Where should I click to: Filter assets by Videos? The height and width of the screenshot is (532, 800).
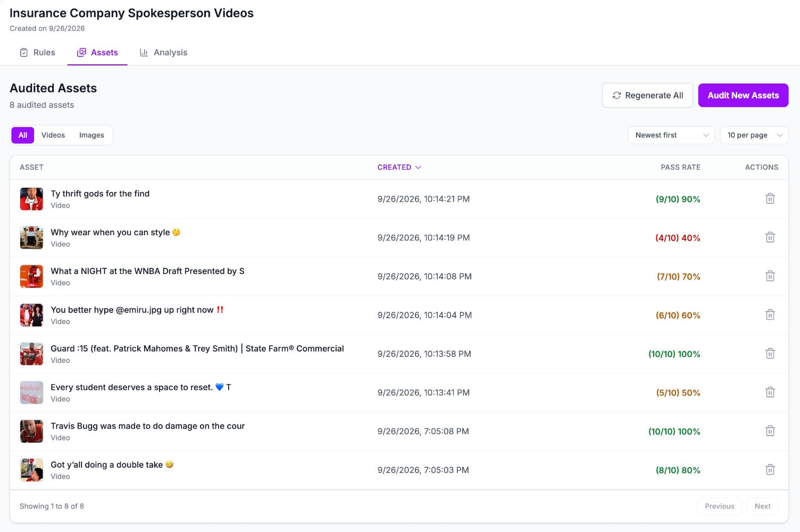pos(53,135)
